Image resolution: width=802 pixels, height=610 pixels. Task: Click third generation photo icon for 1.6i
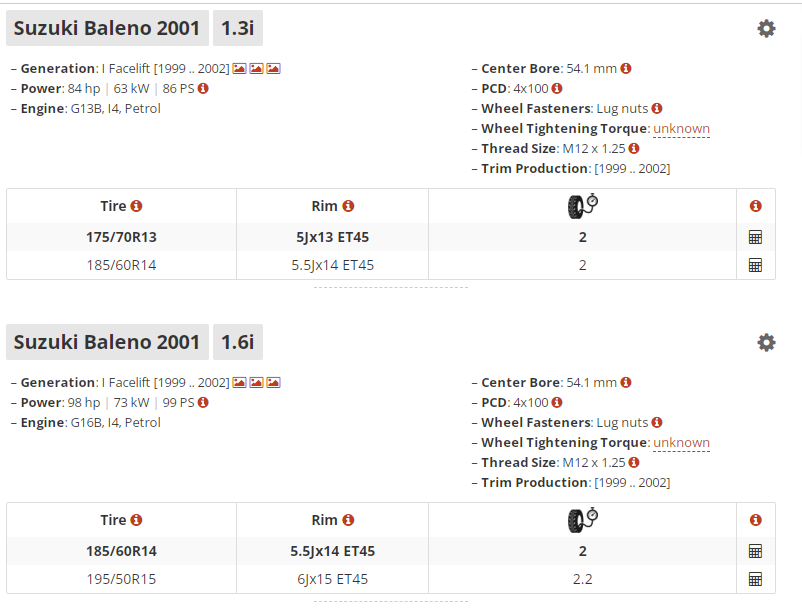(274, 382)
